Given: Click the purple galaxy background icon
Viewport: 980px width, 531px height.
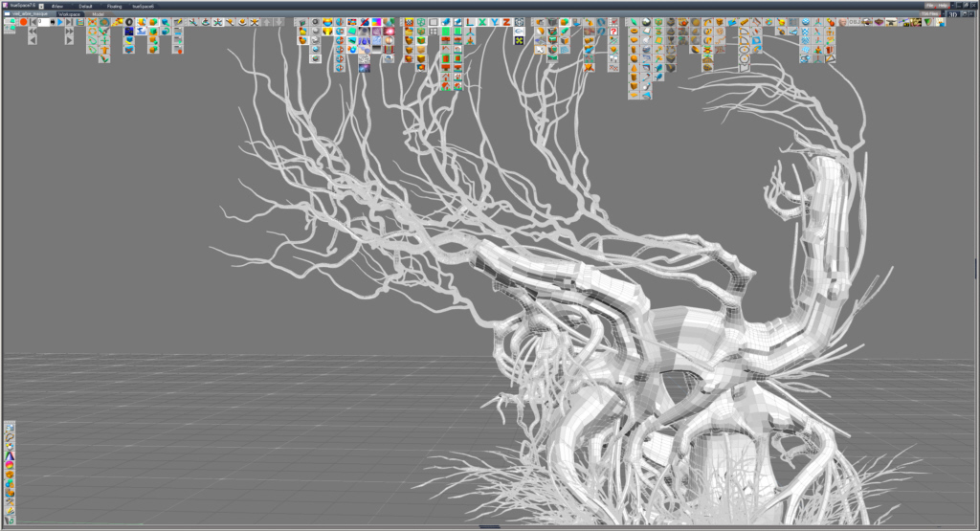Looking at the screenshot, I should click(365, 68).
